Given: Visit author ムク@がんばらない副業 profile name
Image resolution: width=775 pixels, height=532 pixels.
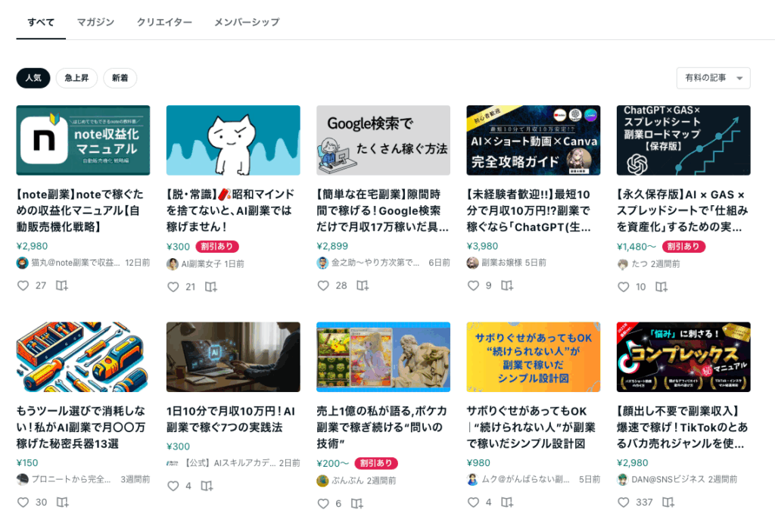Looking at the screenshot, I should [x=525, y=479].
